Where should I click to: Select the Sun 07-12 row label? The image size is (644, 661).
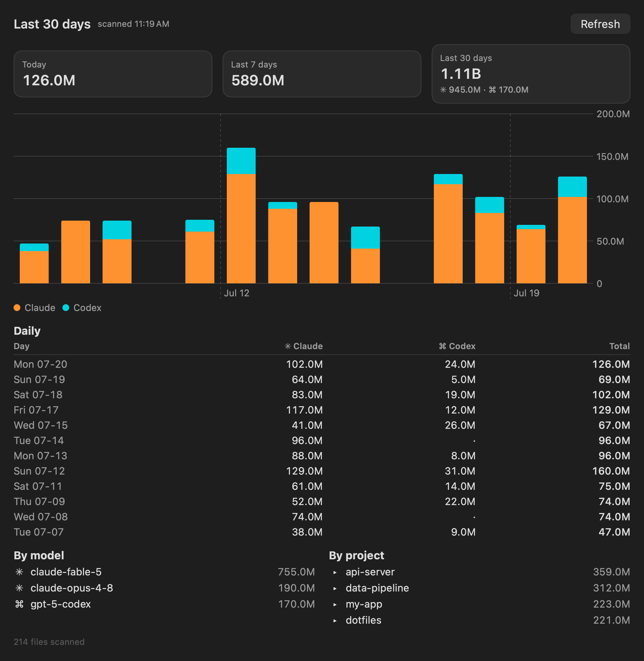pos(39,471)
